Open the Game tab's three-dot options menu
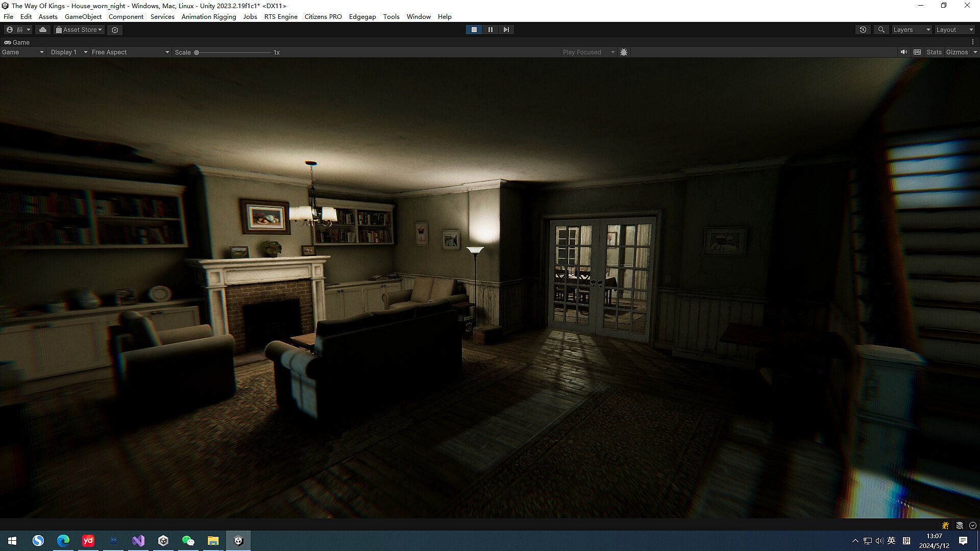The image size is (980, 551). pos(972,42)
